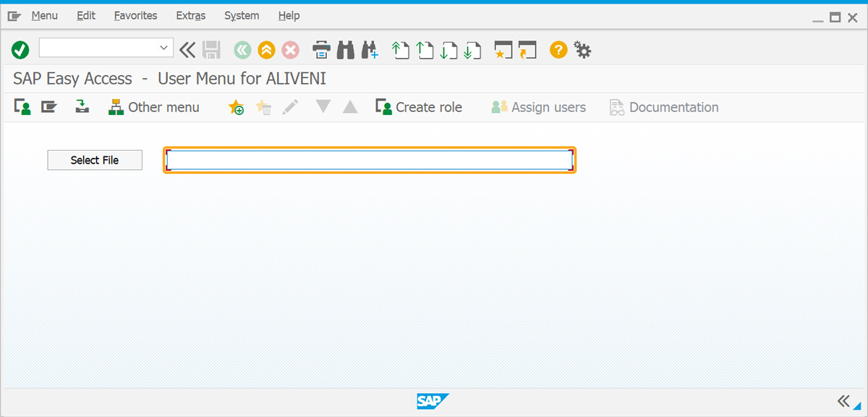Open Help via yellow question mark
The height and width of the screenshot is (417, 868).
click(x=558, y=50)
